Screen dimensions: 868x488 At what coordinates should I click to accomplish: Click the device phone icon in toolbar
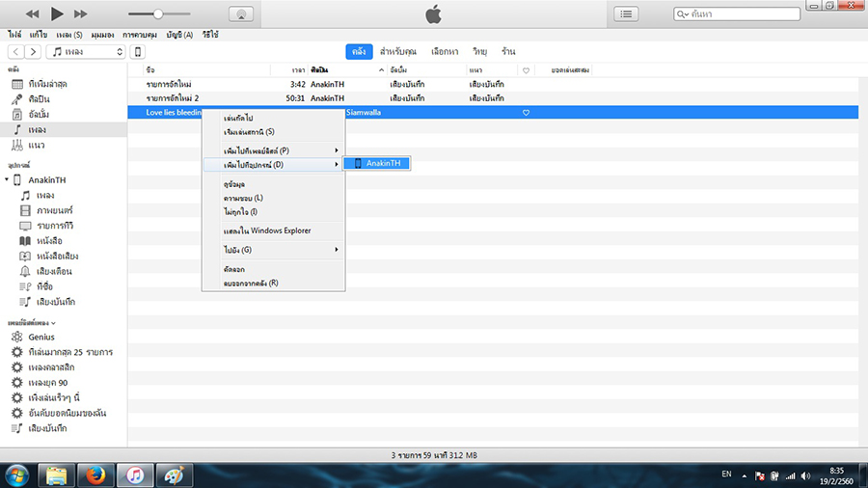pos(138,51)
